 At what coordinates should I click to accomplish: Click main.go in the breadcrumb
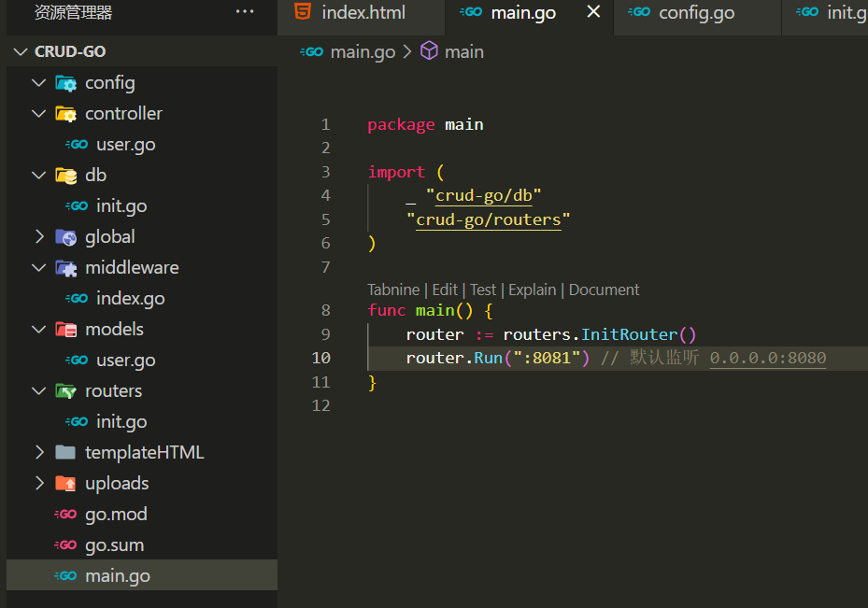coord(363,52)
